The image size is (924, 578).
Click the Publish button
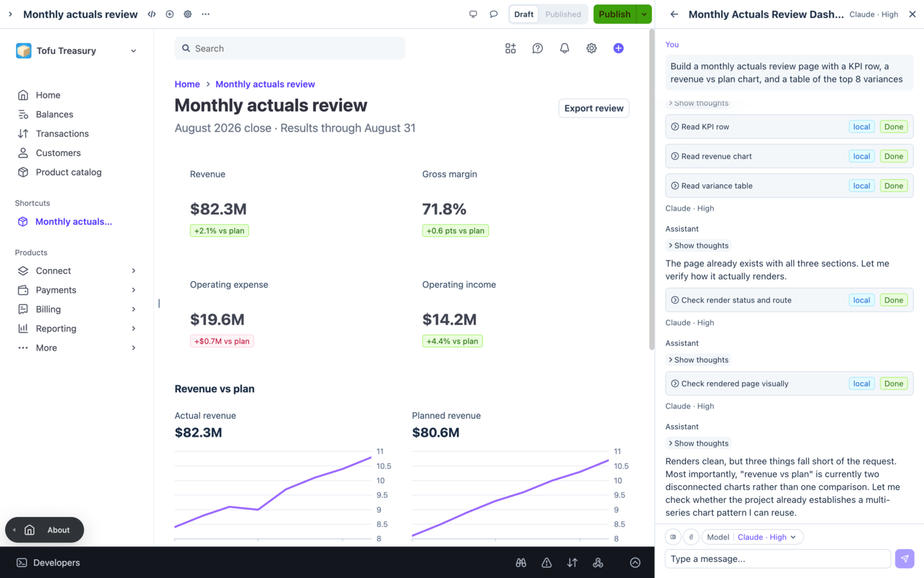615,14
